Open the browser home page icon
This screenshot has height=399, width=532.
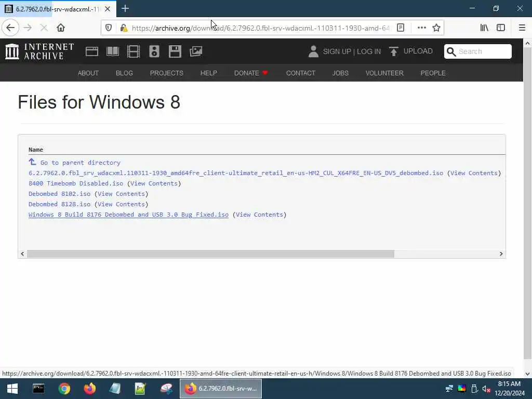(61, 28)
